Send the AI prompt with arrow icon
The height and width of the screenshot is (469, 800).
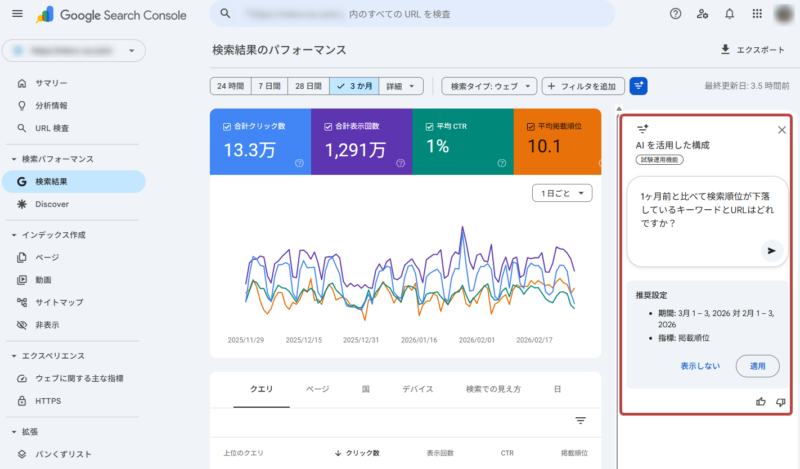[x=771, y=251]
